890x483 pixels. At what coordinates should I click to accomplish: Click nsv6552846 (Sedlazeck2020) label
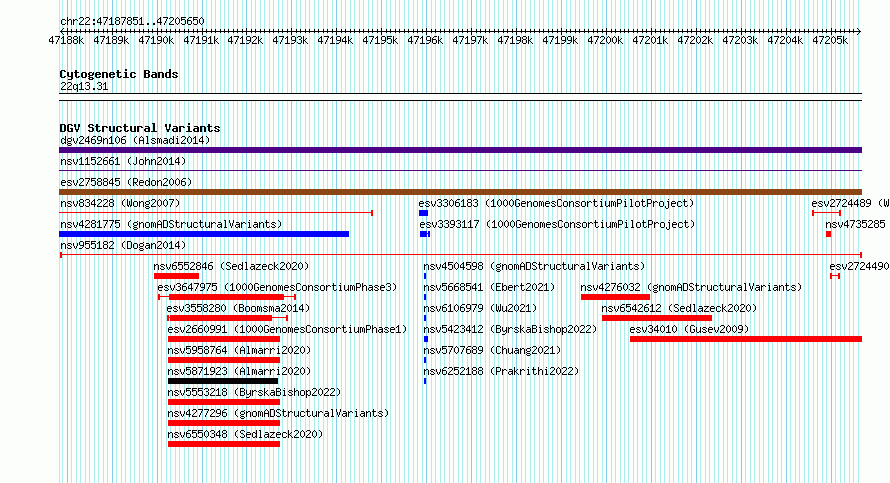pos(231,266)
